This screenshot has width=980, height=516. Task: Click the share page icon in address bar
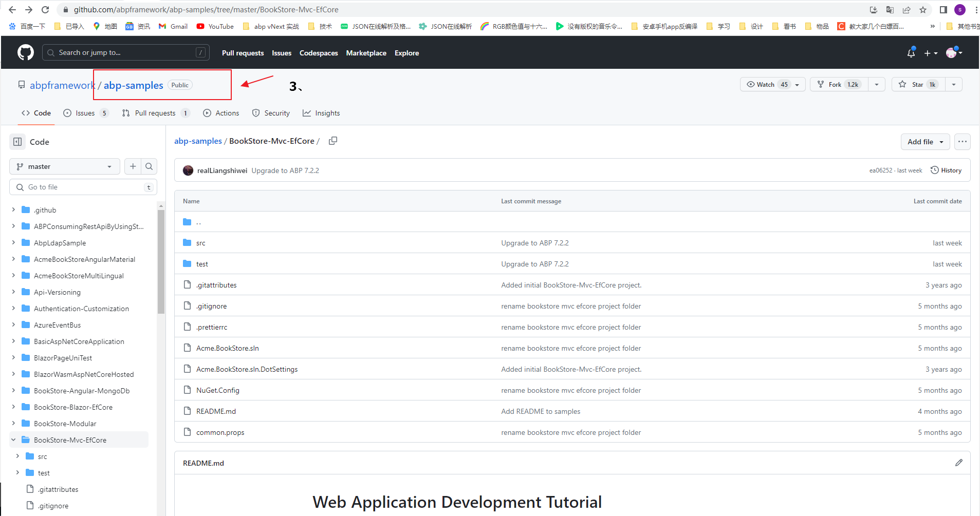pyautogui.click(x=907, y=10)
